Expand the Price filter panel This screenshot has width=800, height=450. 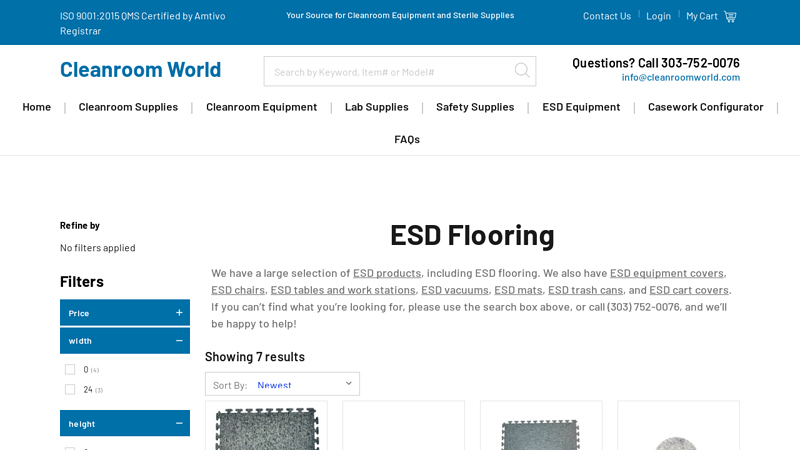pyautogui.click(x=125, y=313)
